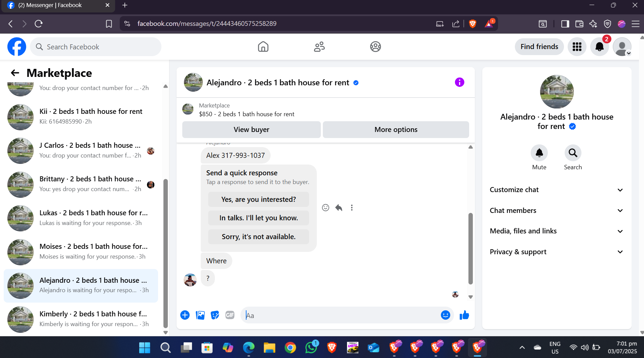React to message with emoji icon

point(326,208)
